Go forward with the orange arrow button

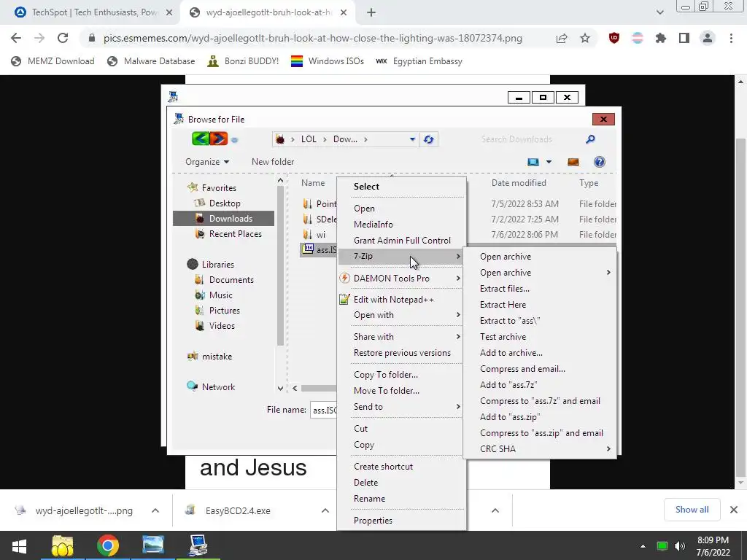pos(218,139)
